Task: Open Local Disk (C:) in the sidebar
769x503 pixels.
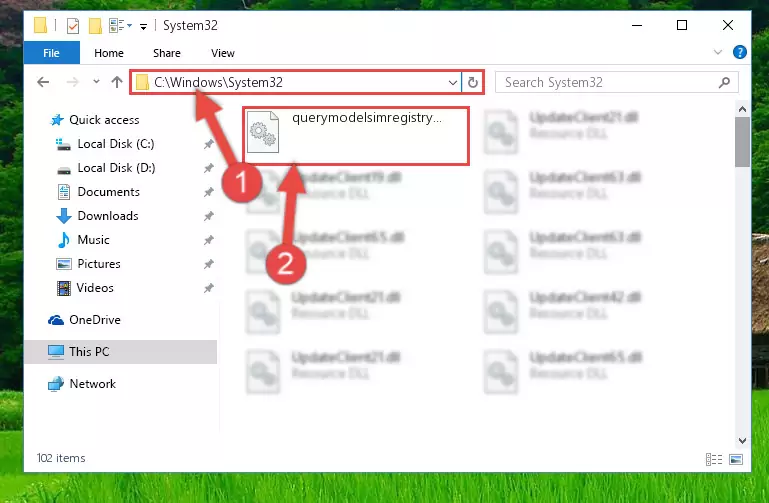Action: point(104,144)
